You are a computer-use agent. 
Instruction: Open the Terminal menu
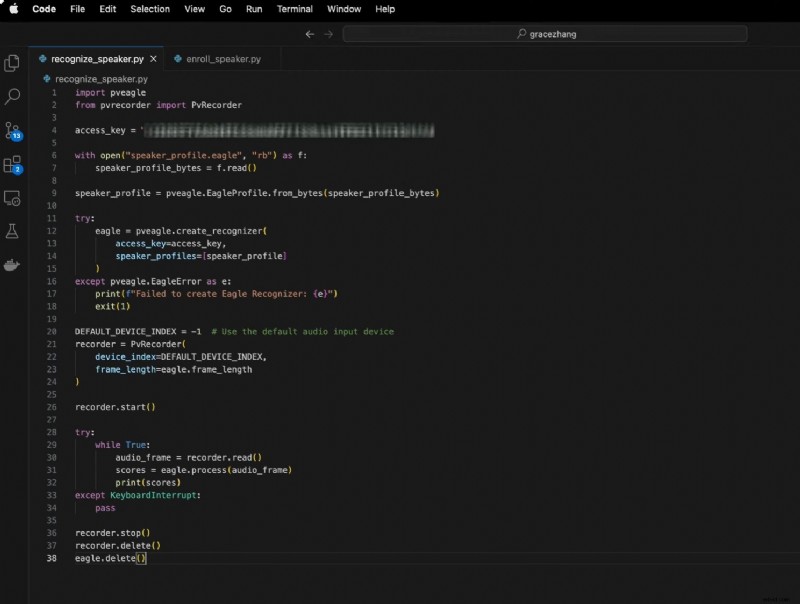[x=294, y=9]
